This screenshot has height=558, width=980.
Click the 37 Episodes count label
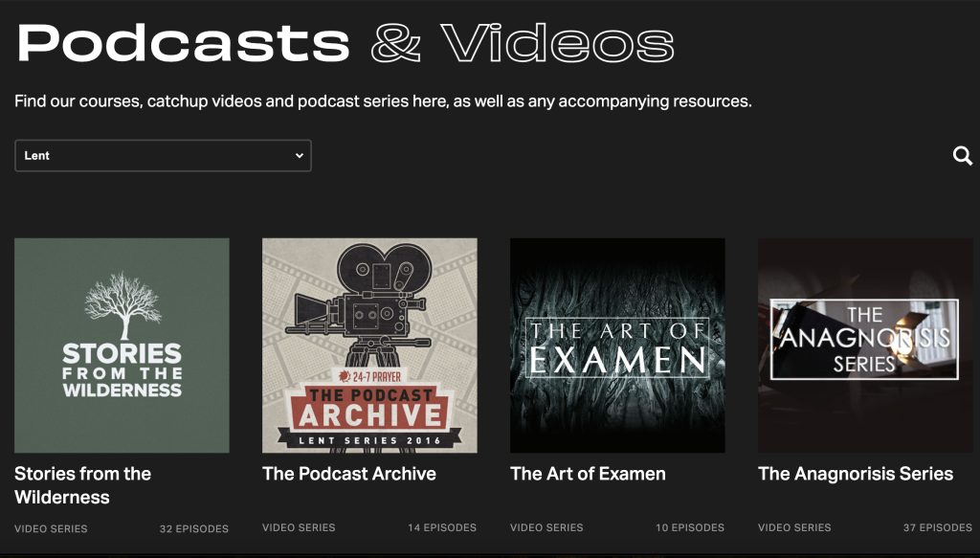click(937, 528)
